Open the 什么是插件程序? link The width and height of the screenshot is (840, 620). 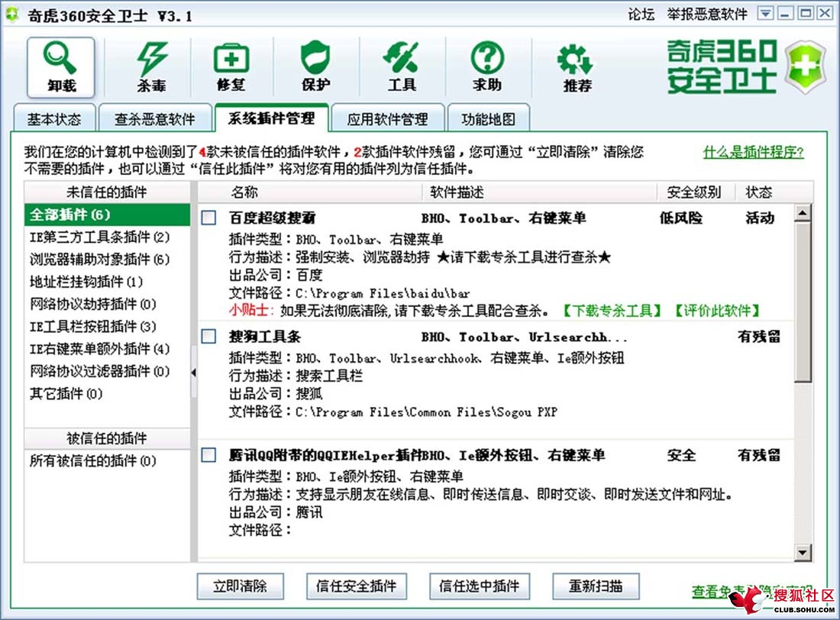pyautogui.click(x=753, y=152)
